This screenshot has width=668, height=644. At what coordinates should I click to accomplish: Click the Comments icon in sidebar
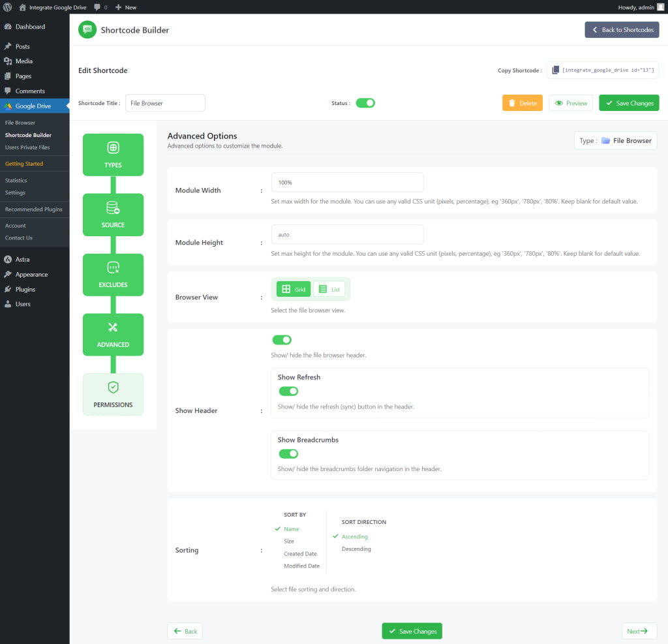click(x=8, y=91)
